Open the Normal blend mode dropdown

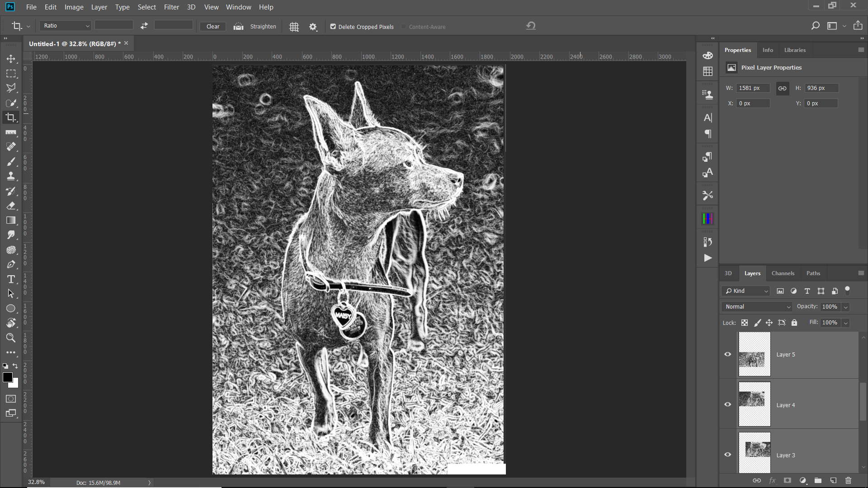(757, 307)
